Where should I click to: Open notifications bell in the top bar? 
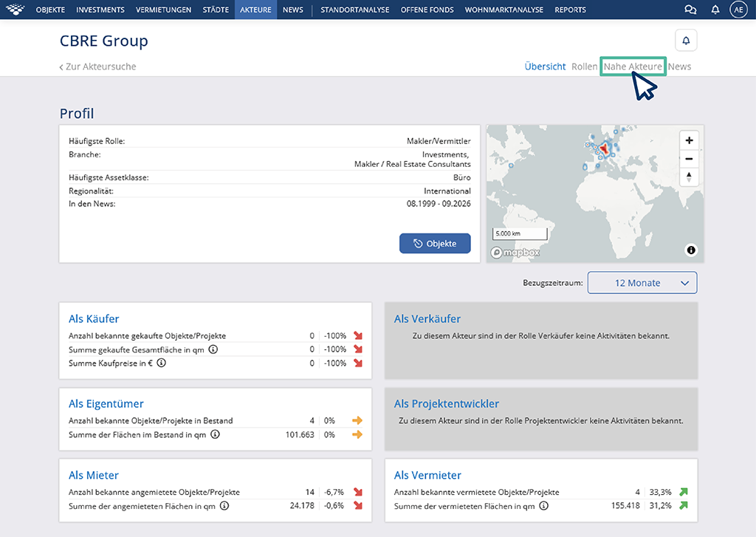(x=715, y=10)
